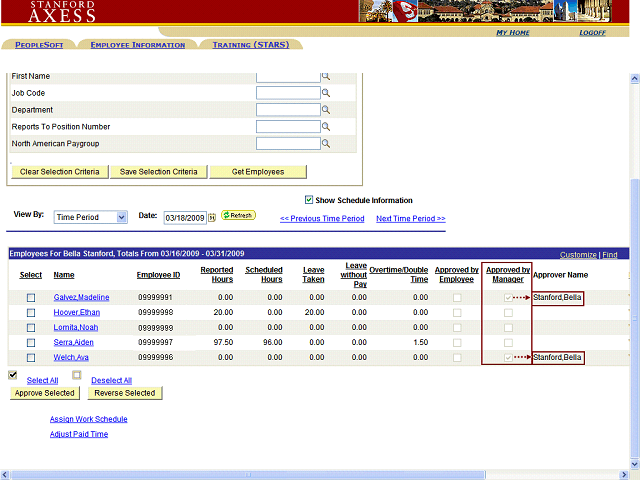
Task: Click the Approve Selected button
Action: (x=45, y=393)
